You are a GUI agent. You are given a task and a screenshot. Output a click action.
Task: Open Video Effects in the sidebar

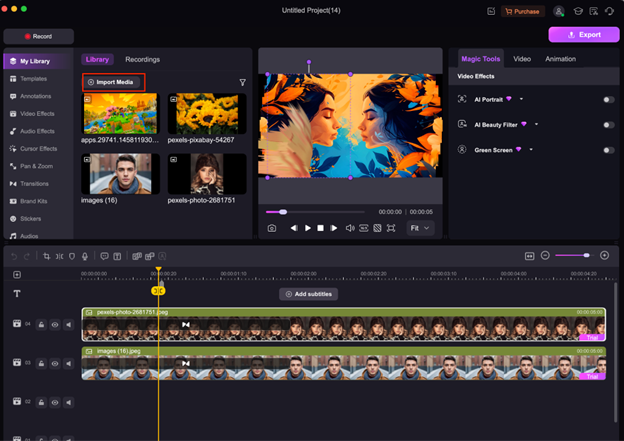pos(37,114)
